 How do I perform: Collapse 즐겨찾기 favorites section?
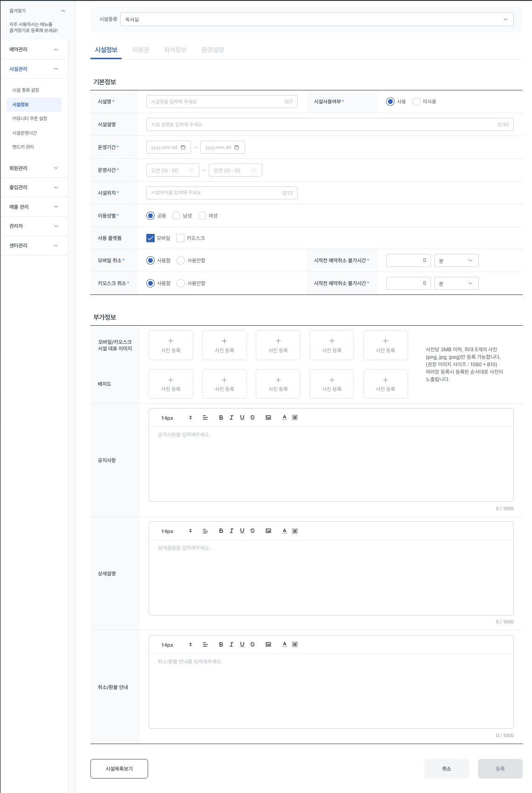[x=63, y=11]
